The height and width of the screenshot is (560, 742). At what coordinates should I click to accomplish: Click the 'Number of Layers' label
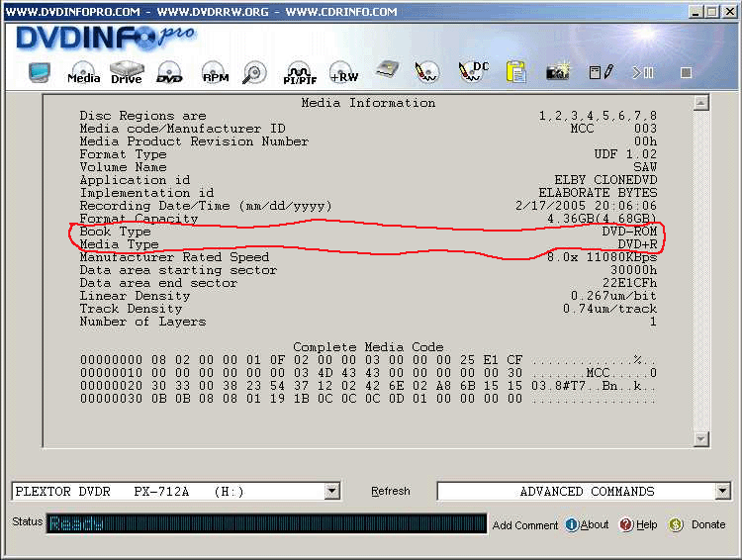coord(142,322)
